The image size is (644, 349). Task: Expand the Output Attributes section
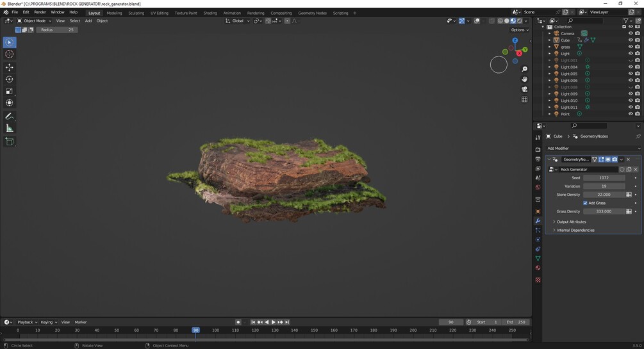(571, 222)
